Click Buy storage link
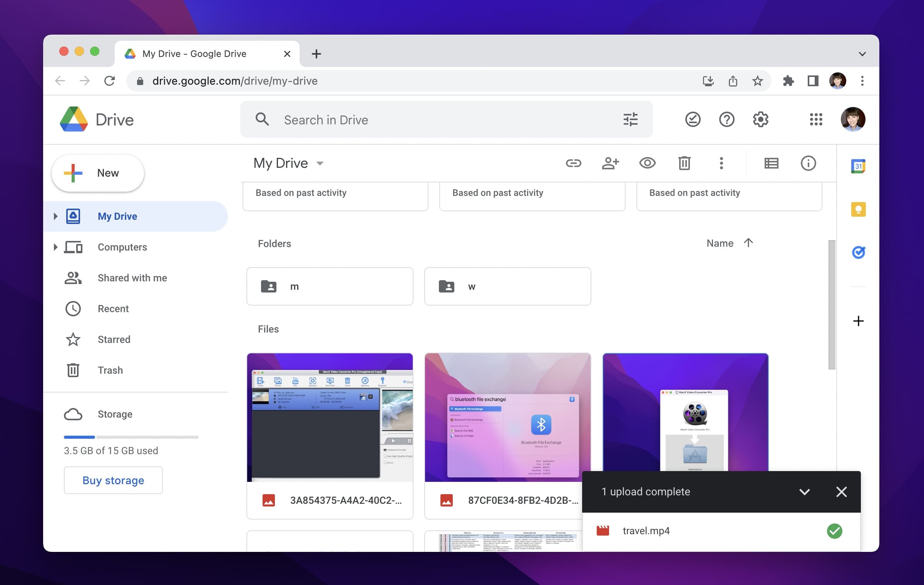924x585 pixels. (113, 481)
